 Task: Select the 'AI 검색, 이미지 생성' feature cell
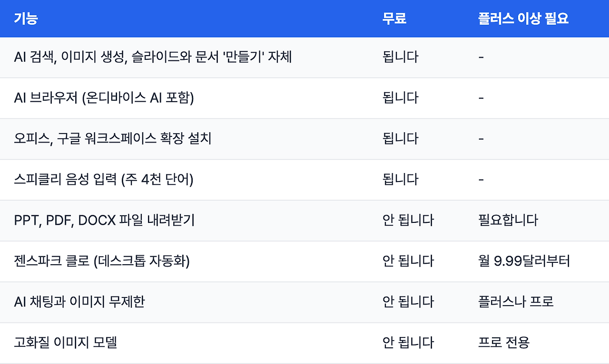[x=153, y=57]
